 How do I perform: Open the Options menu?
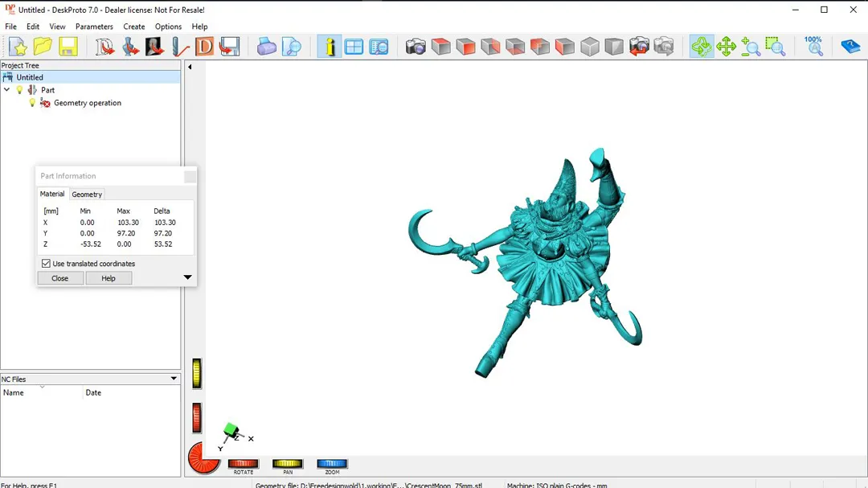click(168, 27)
